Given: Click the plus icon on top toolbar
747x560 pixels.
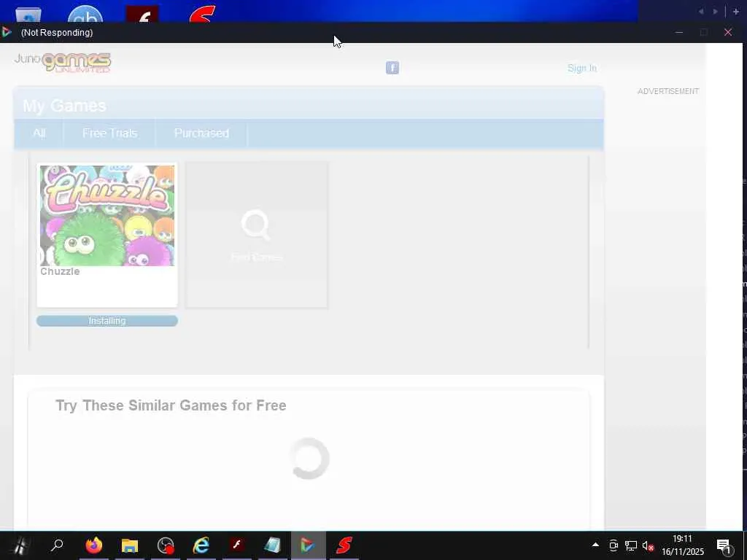Looking at the screenshot, I should point(735,11).
